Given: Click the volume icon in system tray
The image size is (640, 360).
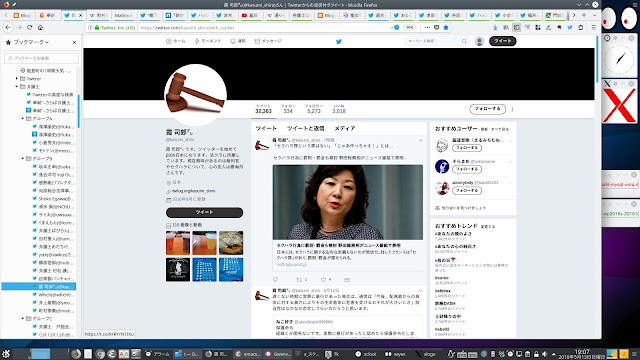Looking at the screenshot, I should click(544, 354).
